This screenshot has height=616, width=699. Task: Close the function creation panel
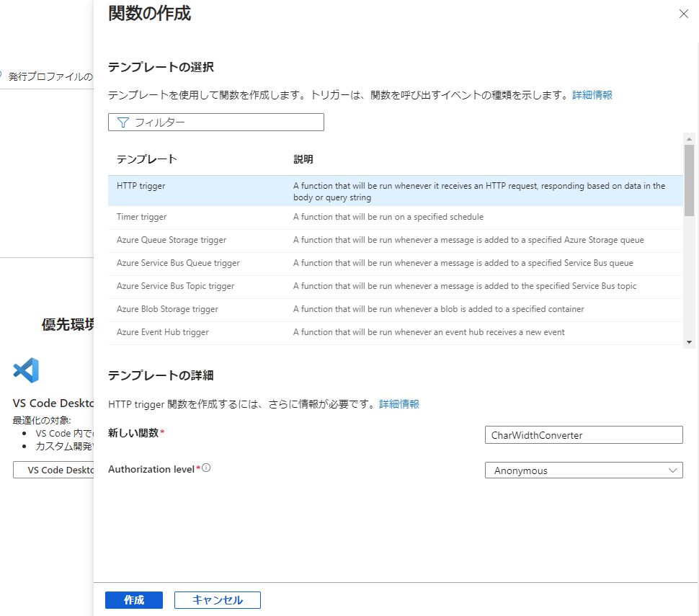683,14
